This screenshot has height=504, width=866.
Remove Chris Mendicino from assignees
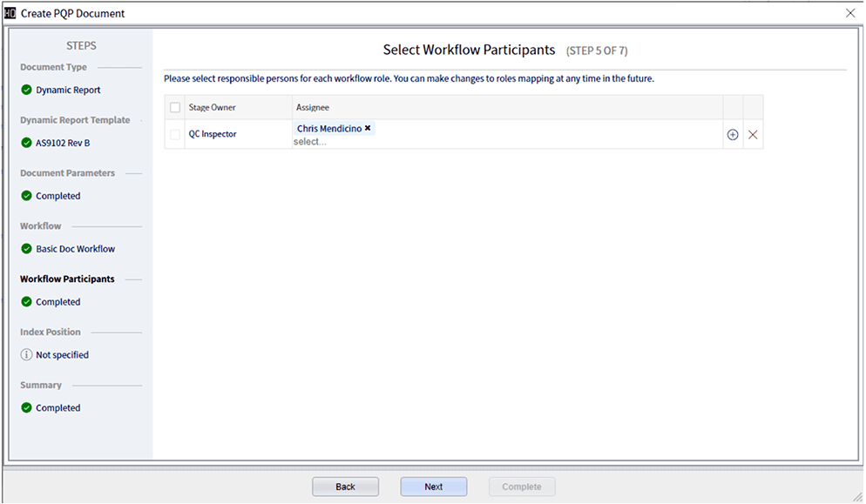coord(368,128)
